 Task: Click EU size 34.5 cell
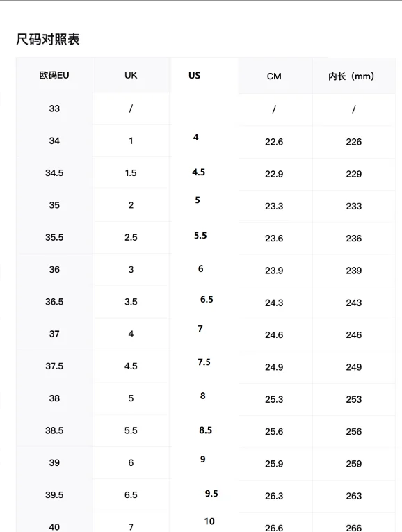coord(54,173)
